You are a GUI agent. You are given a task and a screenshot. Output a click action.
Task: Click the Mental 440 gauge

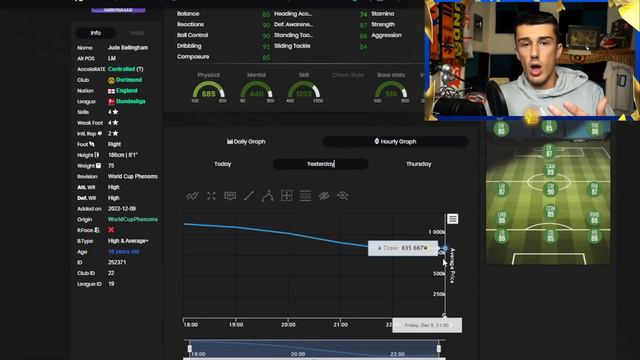[x=256, y=90]
